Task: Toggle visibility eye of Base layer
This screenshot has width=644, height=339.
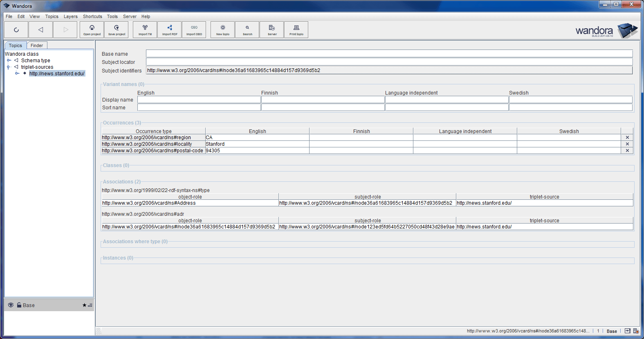Action: (x=11, y=305)
